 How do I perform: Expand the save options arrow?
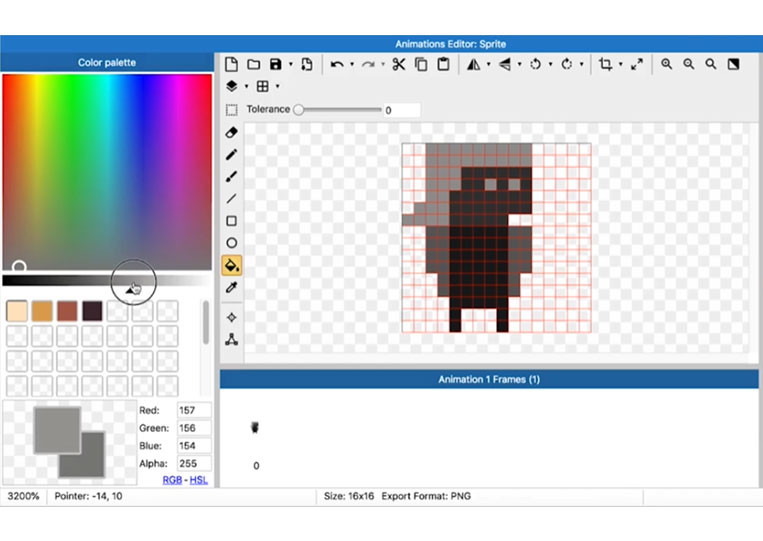(291, 64)
